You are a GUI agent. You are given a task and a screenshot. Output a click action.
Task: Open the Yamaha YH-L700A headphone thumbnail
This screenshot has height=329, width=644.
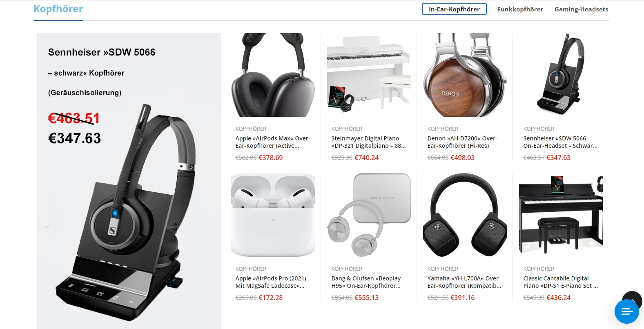click(465, 215)
